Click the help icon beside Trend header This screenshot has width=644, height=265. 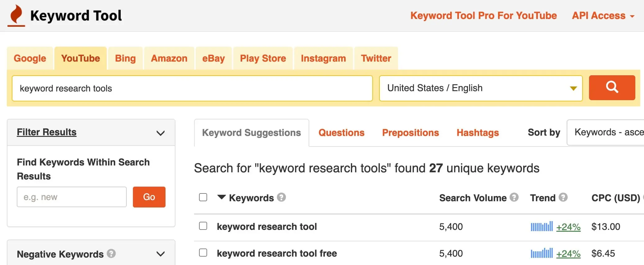(x=563, y=197)
